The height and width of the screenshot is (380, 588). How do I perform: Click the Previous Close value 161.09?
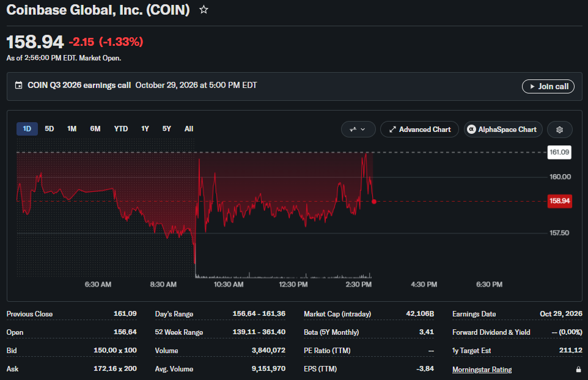125,313
